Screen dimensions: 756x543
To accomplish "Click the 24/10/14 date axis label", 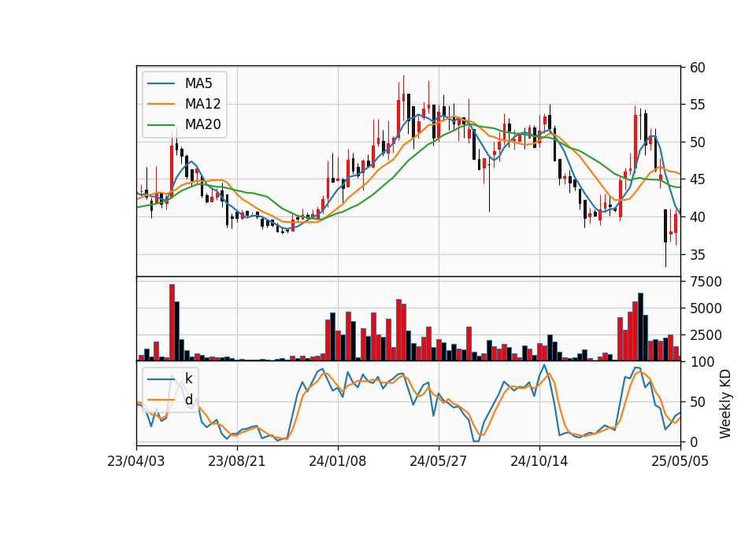I will coord(539,461).
